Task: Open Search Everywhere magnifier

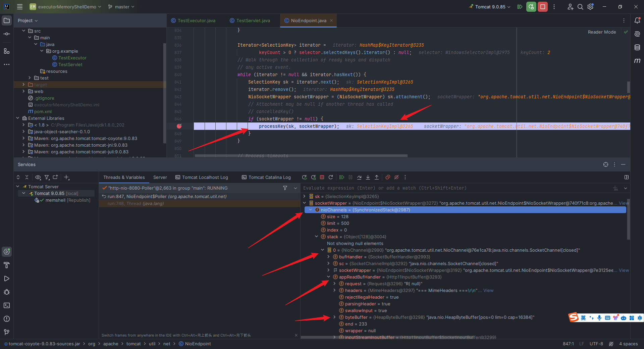Action: point(580,7)
